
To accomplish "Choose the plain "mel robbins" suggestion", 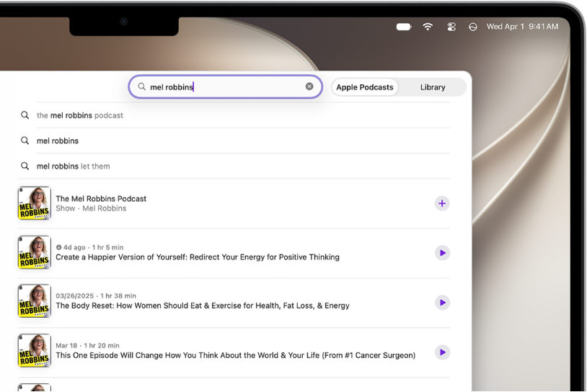I will (58, 141).
